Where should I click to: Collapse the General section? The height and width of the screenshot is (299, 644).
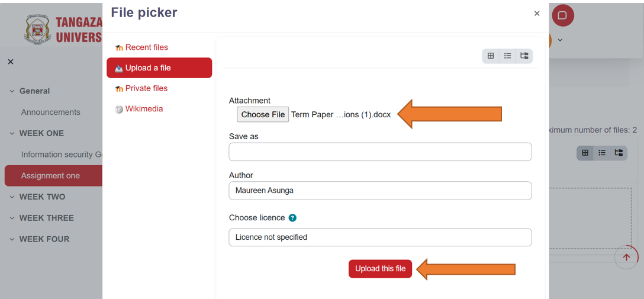(x=12, y=91)
